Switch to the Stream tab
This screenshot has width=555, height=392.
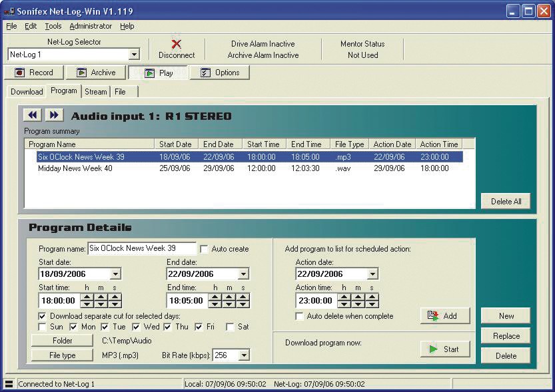click(x=95, y=92)
